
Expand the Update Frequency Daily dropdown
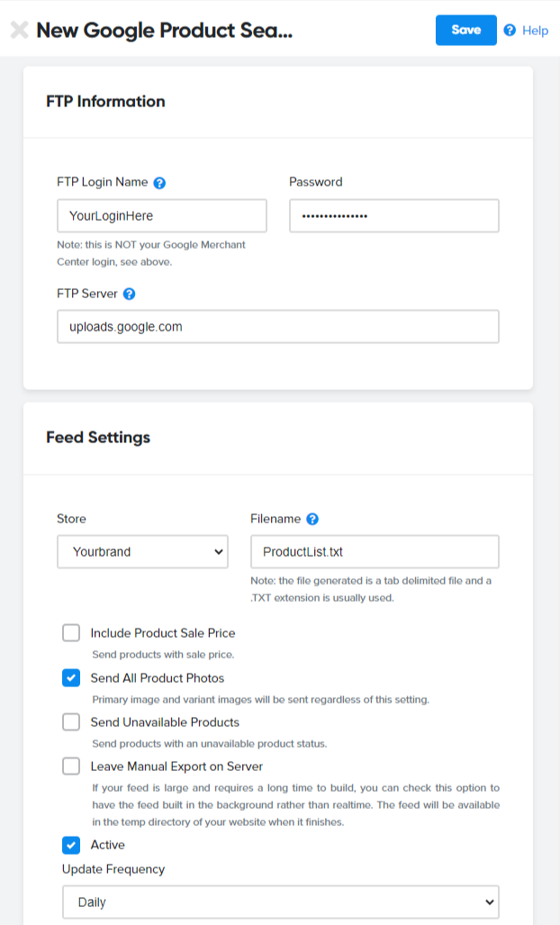point(281,902)
